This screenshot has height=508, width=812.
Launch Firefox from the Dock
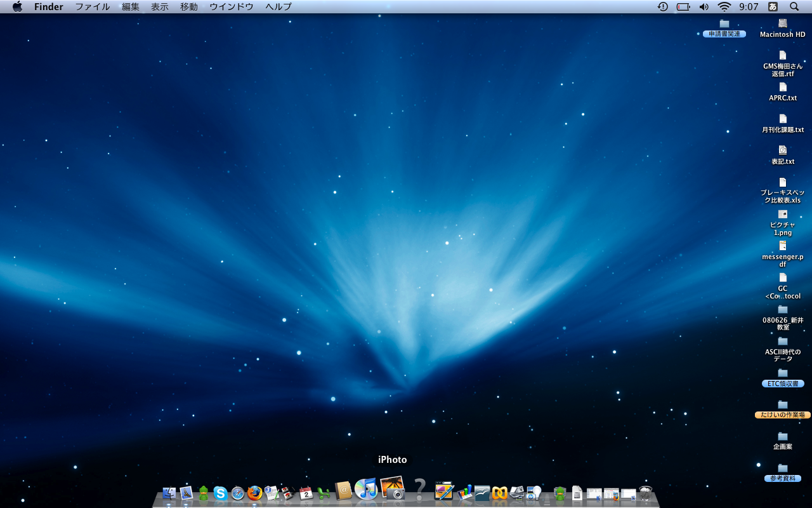click(x=255, y=493)
